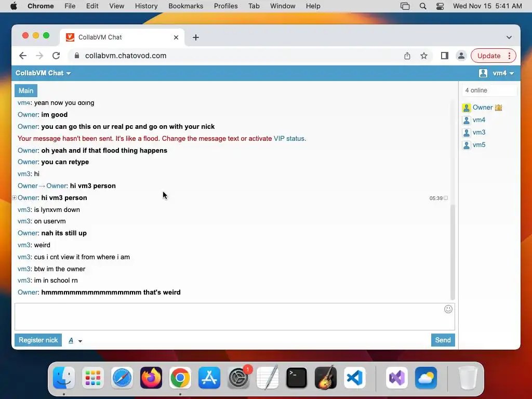Screen dimensions: 532x399
Task: Open Finder from the dock
Action: pos(64,378)
